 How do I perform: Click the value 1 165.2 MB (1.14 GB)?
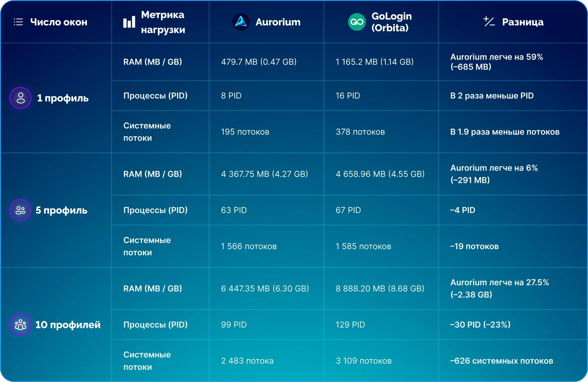(375, 62)
